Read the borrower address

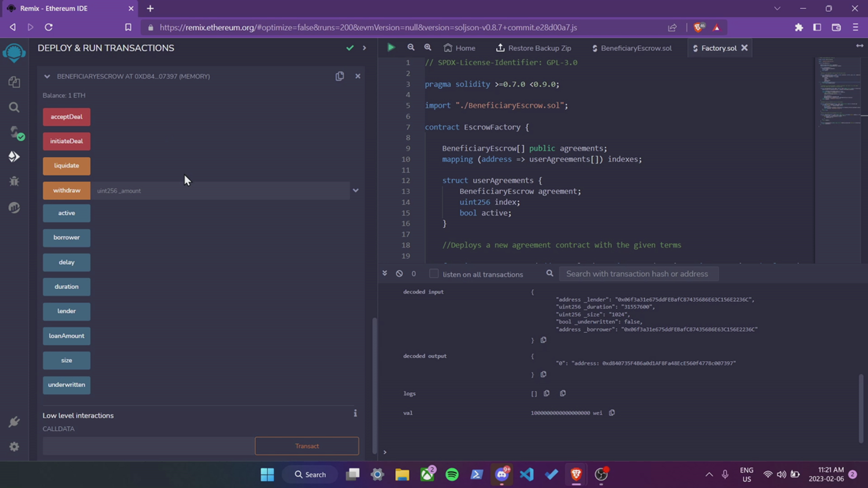click(x=66, y=238)
